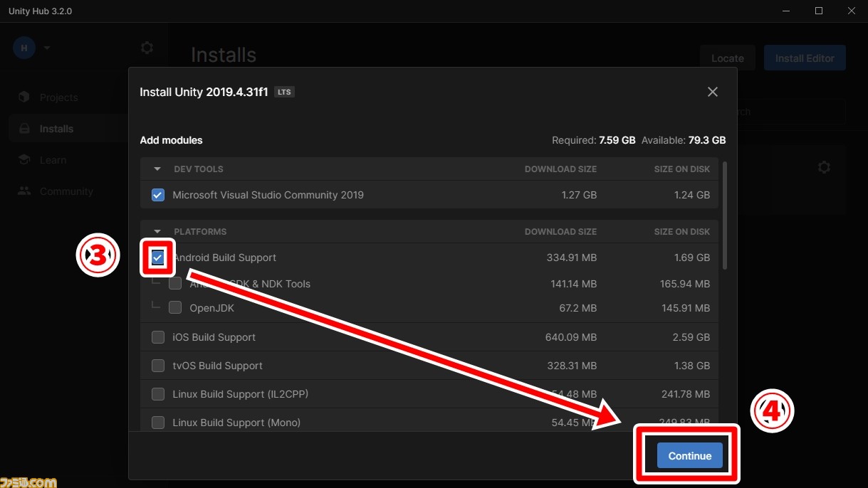Viewport: 868px width, 488px height.
Task: Click the LTS badge in the dialog title
Action: pos(284,92)
